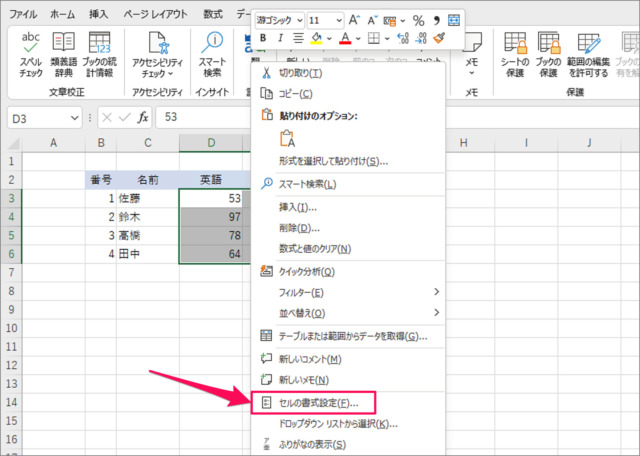
Task: Choose Format Cells (セルの書式設定) from context menu
Action: (317, 403)
